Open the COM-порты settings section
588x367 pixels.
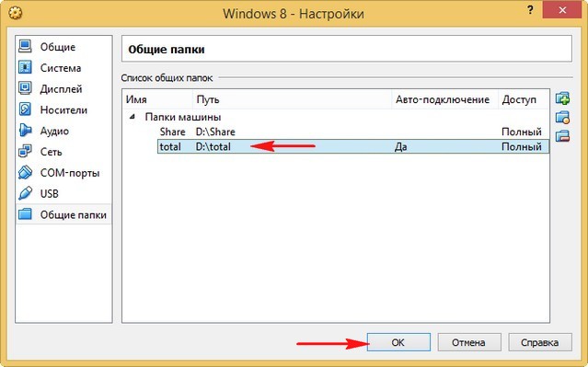click(x=63, y=173)
